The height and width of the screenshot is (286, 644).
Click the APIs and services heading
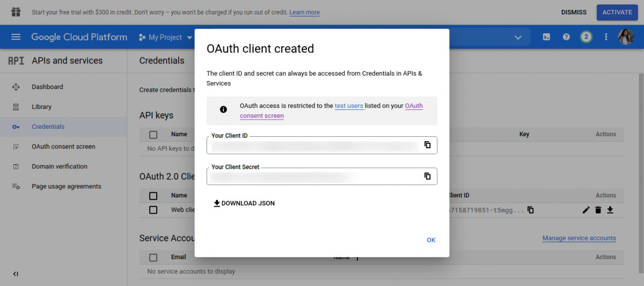pyautogui.click(x=67, y=61)
